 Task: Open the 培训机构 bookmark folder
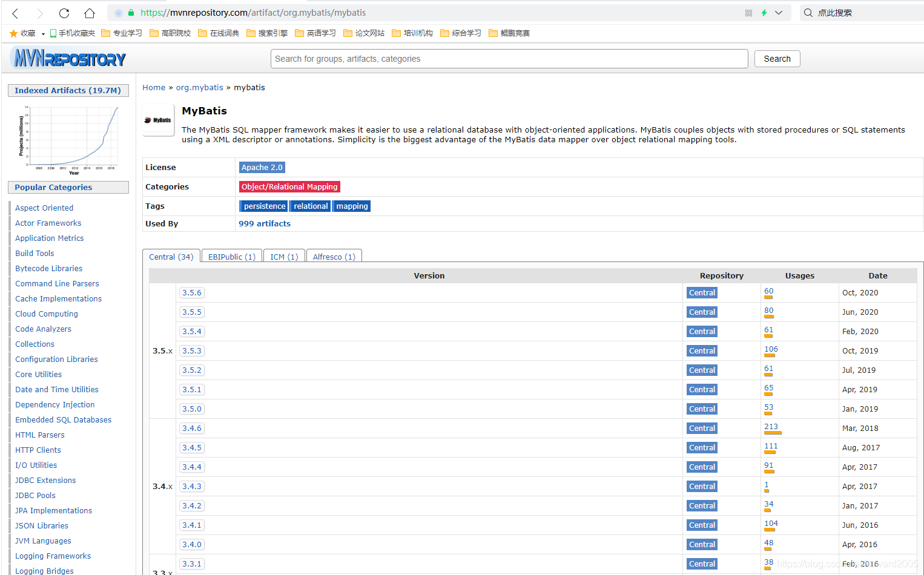click(x=412, y=33)
